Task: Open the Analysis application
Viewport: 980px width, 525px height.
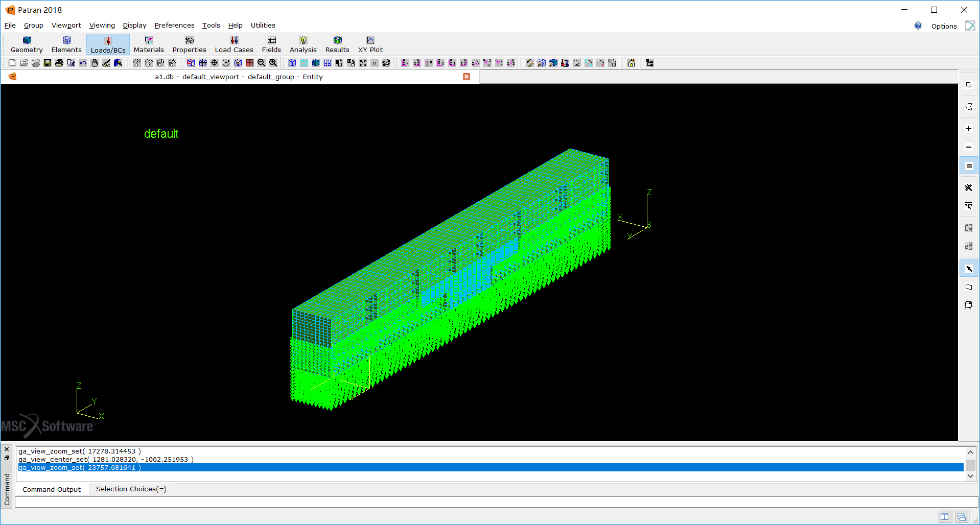Action: coord(303,44)
